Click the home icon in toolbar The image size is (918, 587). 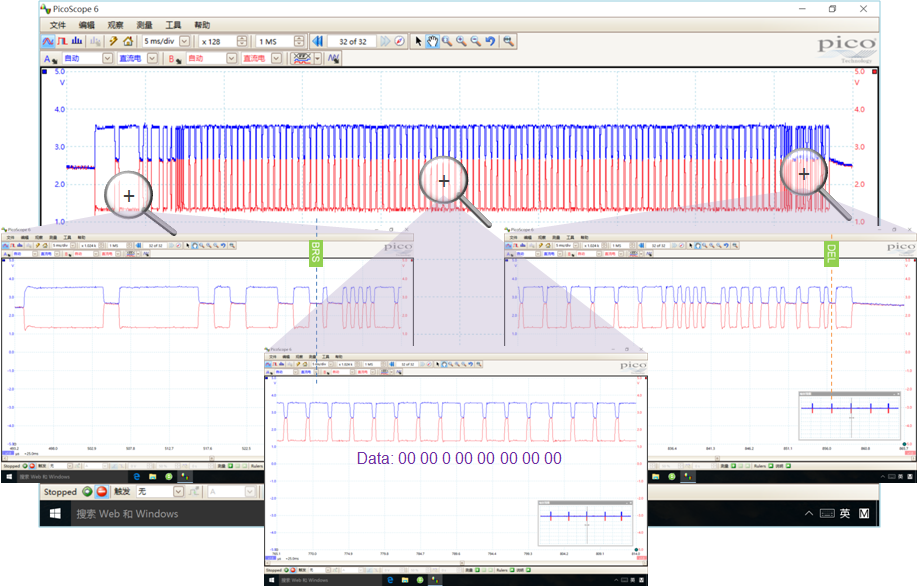pyautogui.click(x=128, y=42)
